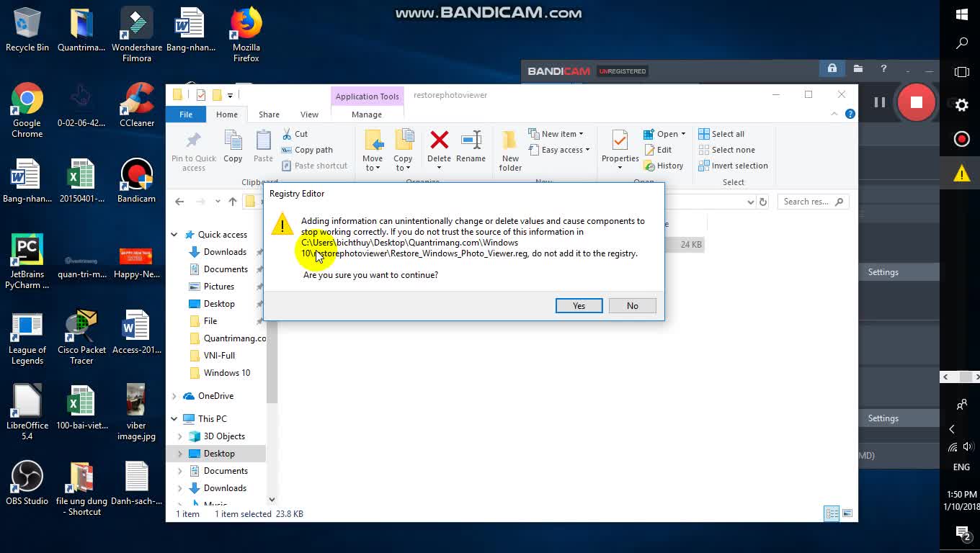Launch JetBrains PyCharm from desktop
Viewport: 980px width, 553px height.
click(27, 261)
